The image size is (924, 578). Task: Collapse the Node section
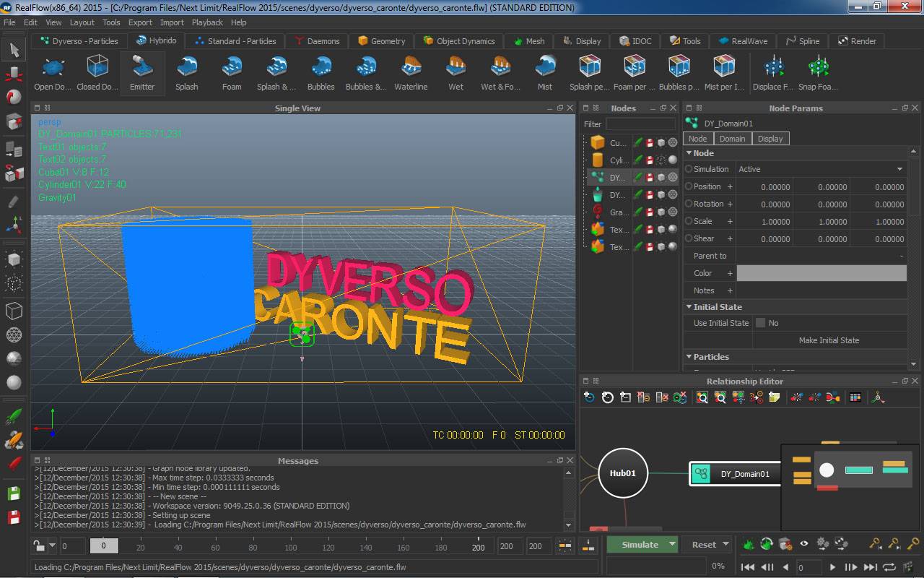(689, 153)
